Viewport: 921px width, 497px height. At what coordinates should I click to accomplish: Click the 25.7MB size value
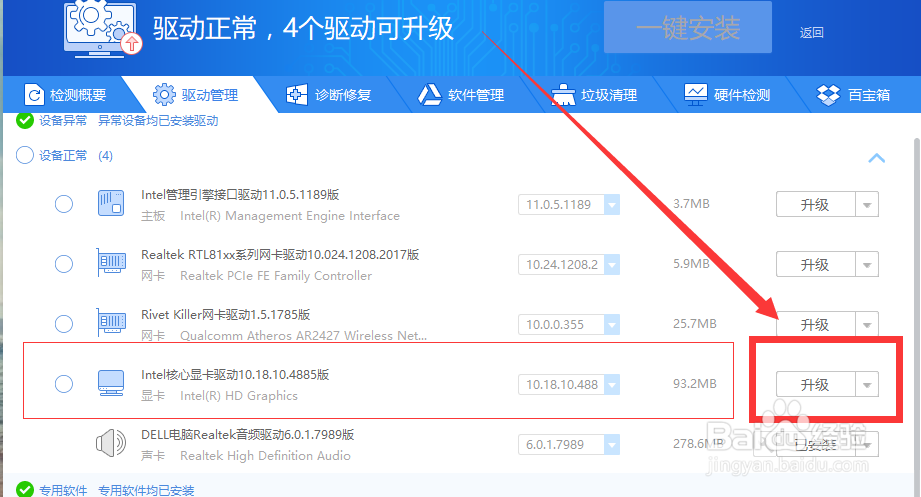695,324
